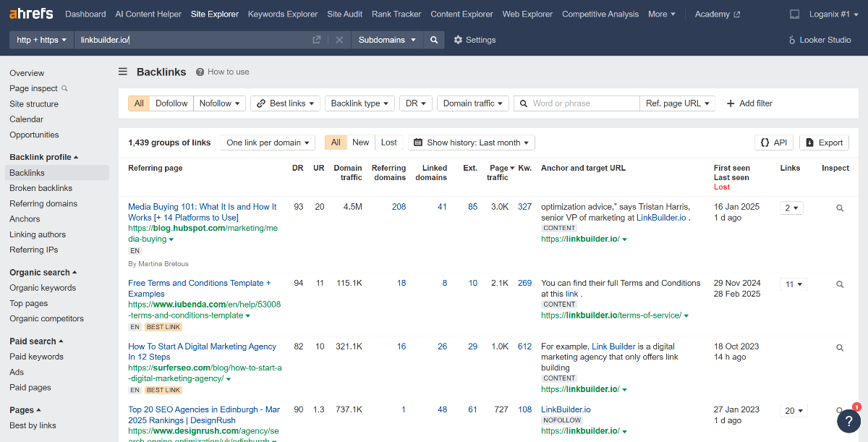Open the Media Buying 101 referring page link
This screenshot has height=442, width=868.
pyautogui.click(x=203, y=212)
